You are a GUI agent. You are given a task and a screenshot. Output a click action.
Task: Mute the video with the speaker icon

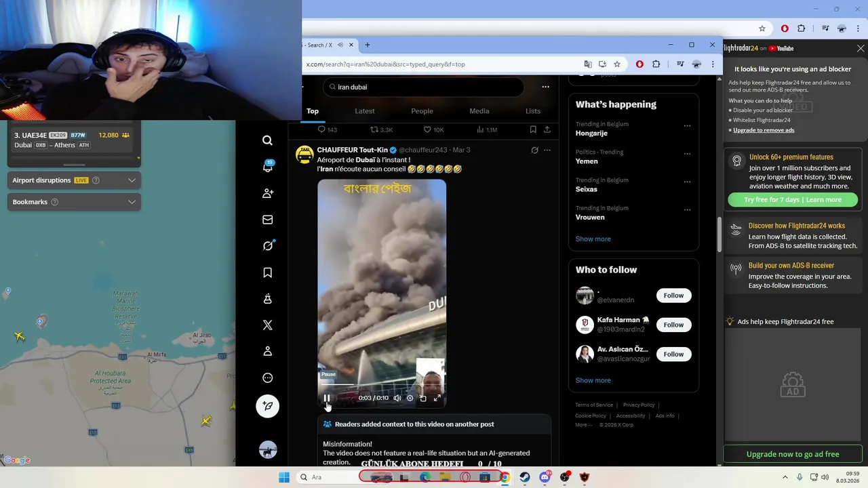pos(397,398)
